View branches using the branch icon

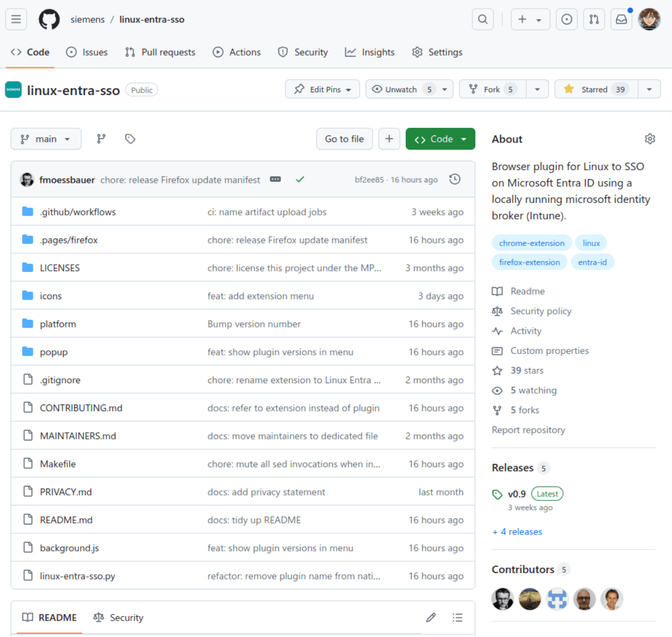pos(101,139)
